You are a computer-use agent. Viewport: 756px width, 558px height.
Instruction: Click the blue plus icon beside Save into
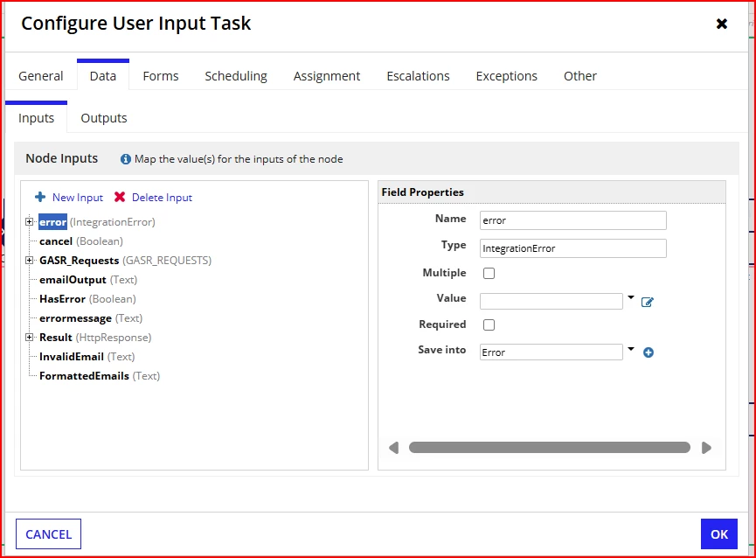(x=648, y=352)
